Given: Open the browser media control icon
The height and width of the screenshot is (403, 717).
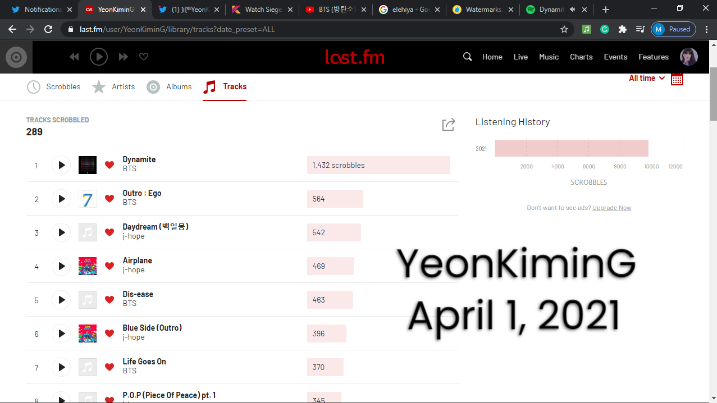Looking at the screenshot, I should pyautogui.click(x=640, y=29).
